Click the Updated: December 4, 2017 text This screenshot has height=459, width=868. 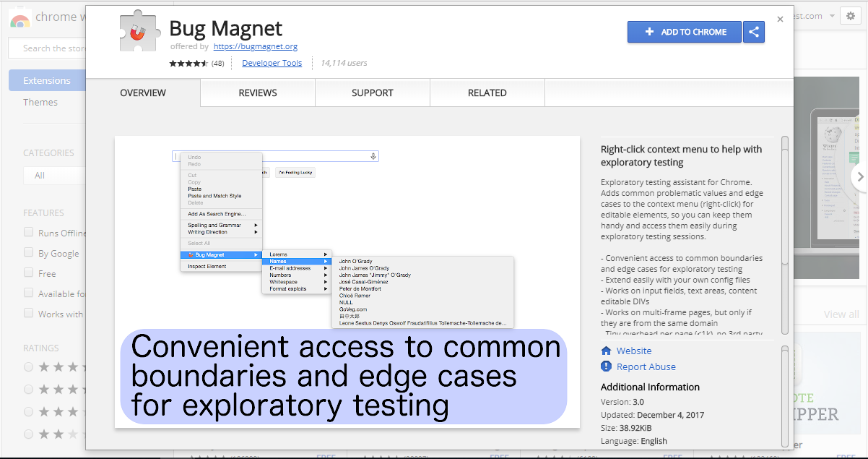[653, 415]
